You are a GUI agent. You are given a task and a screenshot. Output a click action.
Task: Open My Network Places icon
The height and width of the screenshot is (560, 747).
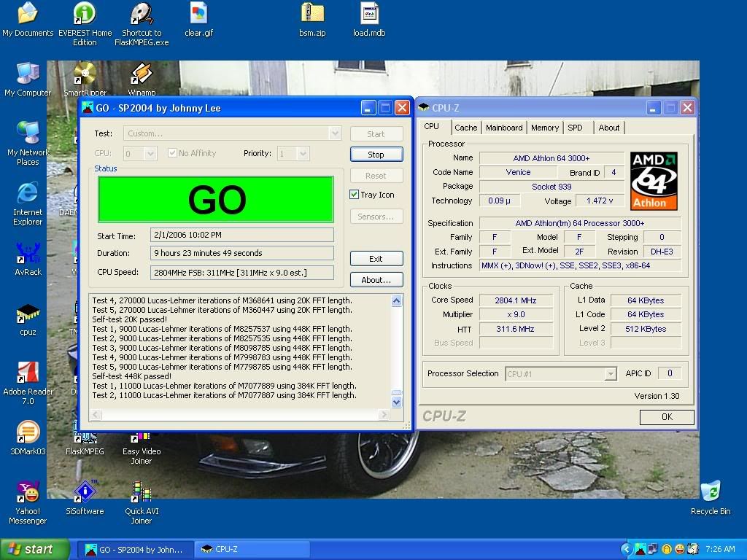(x=28, y=144)
